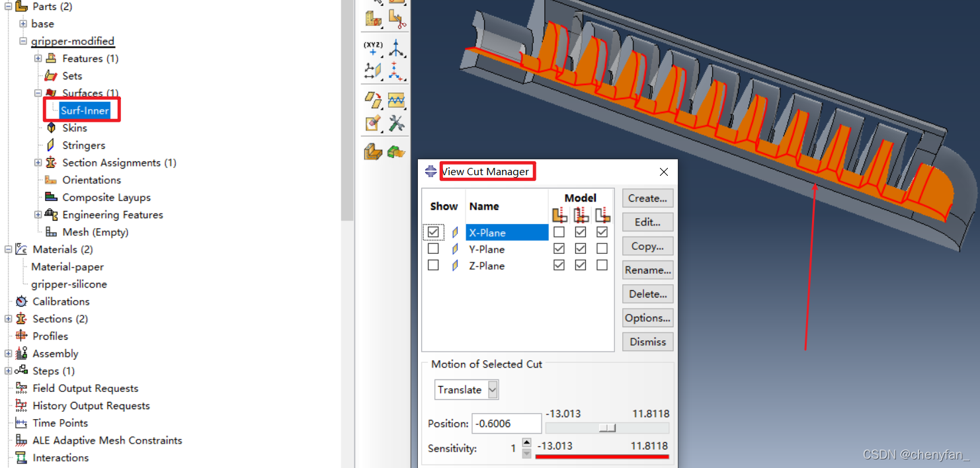Toggle Show checkbox for Y-Plane

click(433, 249)
